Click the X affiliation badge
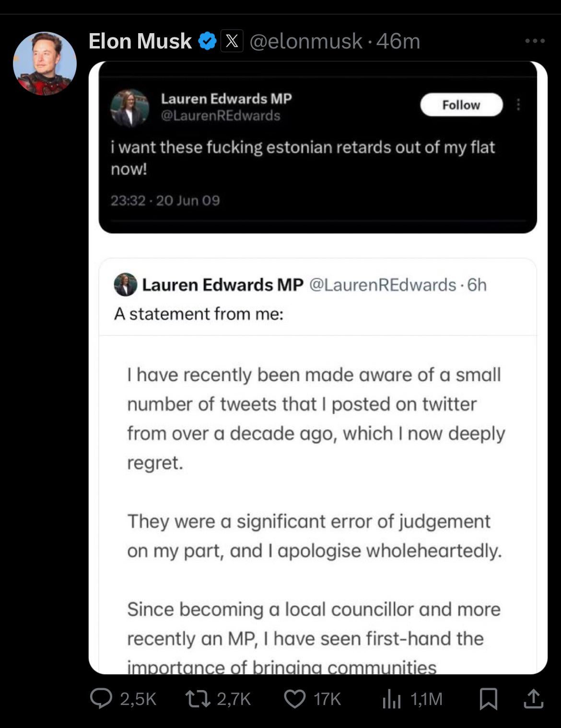Viewport: 561px width, 728px height. (x=232, y=41)
